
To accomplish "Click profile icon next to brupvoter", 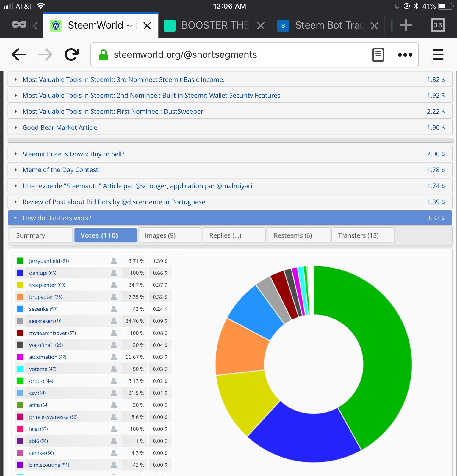I will click(114, 297).
